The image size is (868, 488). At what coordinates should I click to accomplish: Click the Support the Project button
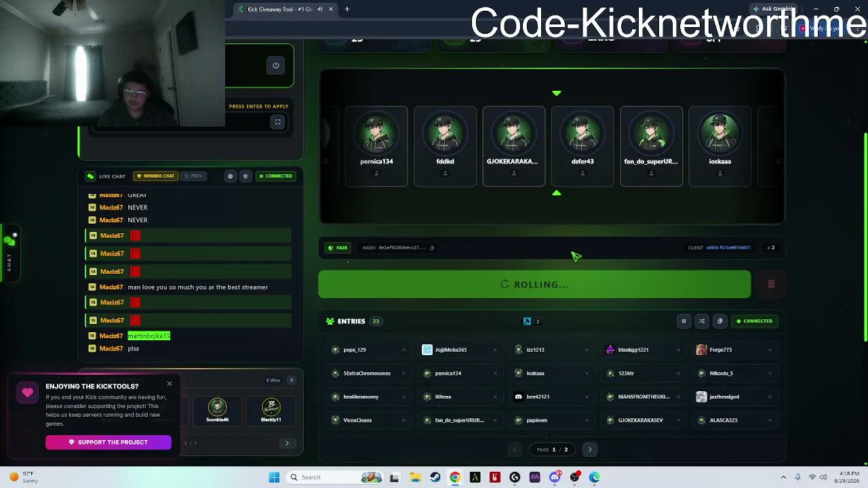(108, 443)
